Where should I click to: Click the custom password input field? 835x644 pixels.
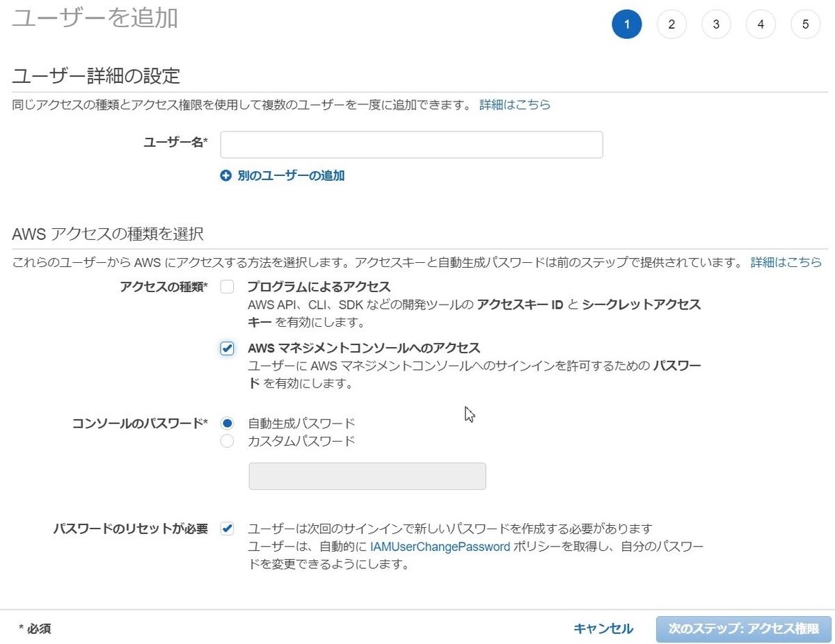pyautogui.click(x=367, y=476)
